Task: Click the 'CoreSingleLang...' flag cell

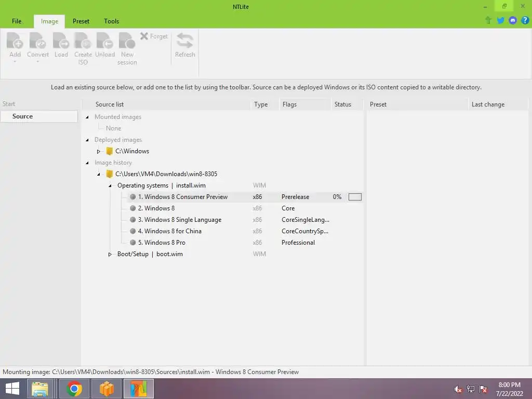Action: (x=305, y=220)
